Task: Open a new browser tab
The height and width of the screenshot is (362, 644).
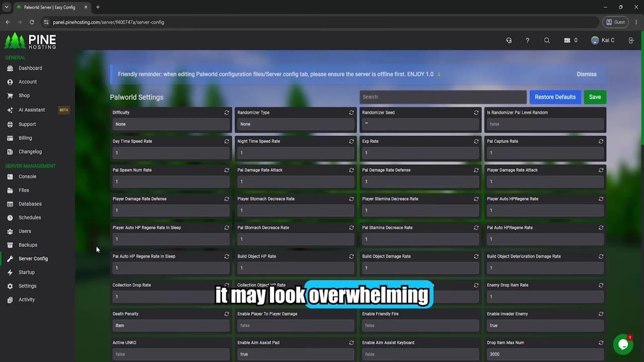Action: 98,7
